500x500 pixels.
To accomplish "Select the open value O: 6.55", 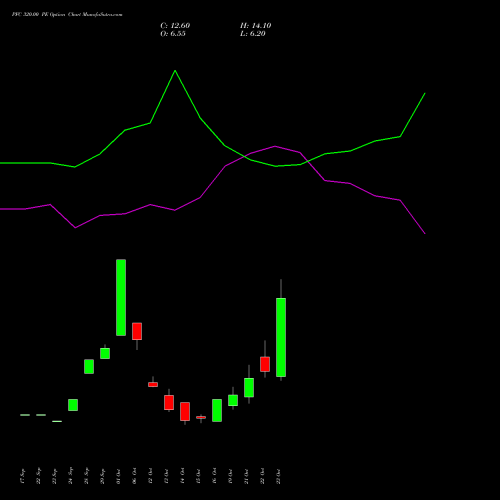I will pos(173,34).
